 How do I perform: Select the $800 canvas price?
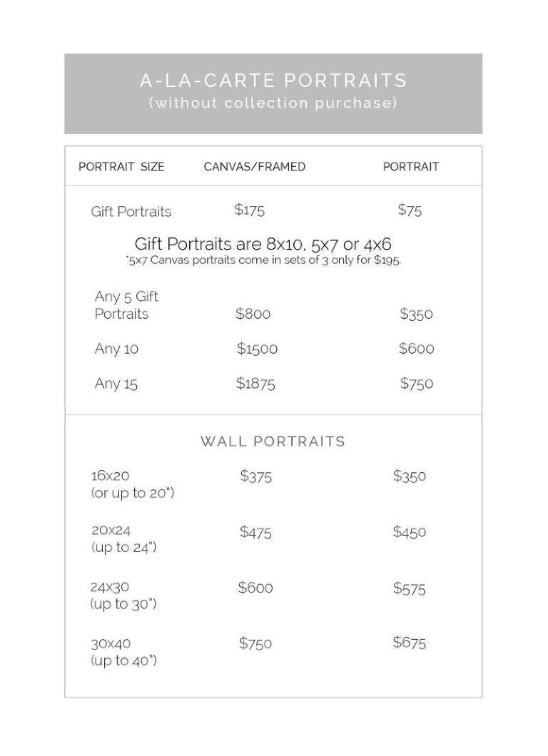tap(253, 314)
